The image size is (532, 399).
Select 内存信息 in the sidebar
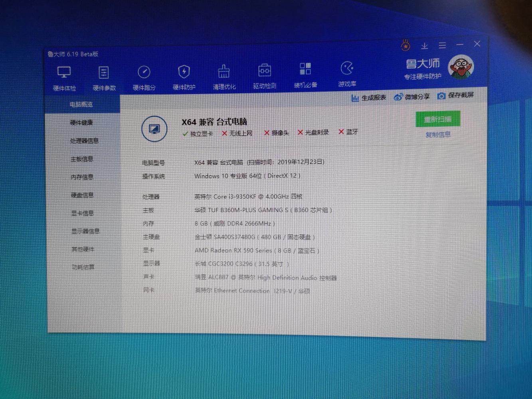point(82,177)
